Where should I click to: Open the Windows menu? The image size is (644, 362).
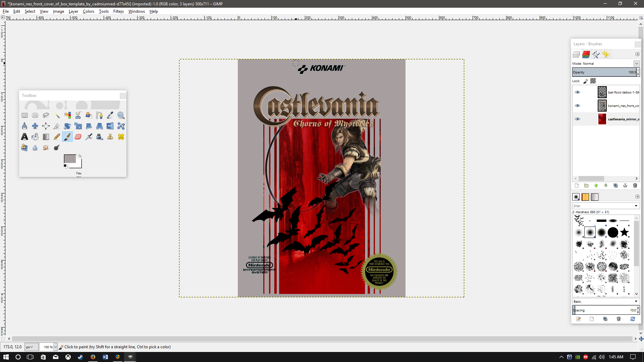(137, 11)
